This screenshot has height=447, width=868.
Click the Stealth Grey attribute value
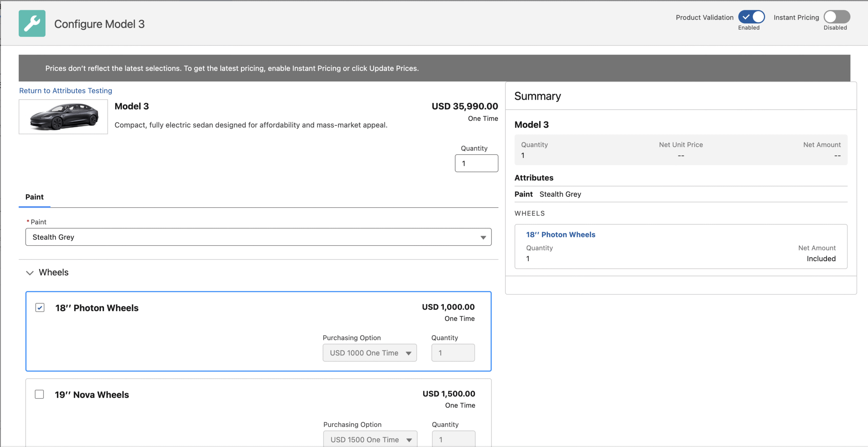click(560, 194)
